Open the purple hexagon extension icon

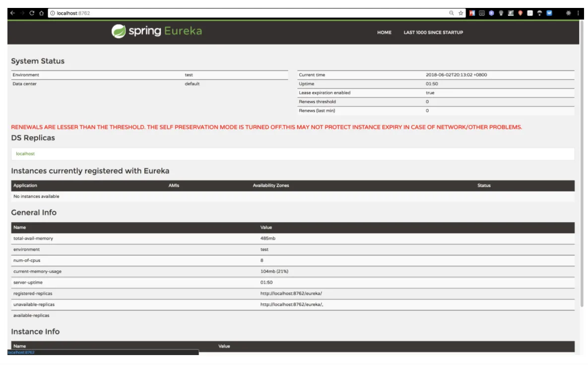(491, 13)
